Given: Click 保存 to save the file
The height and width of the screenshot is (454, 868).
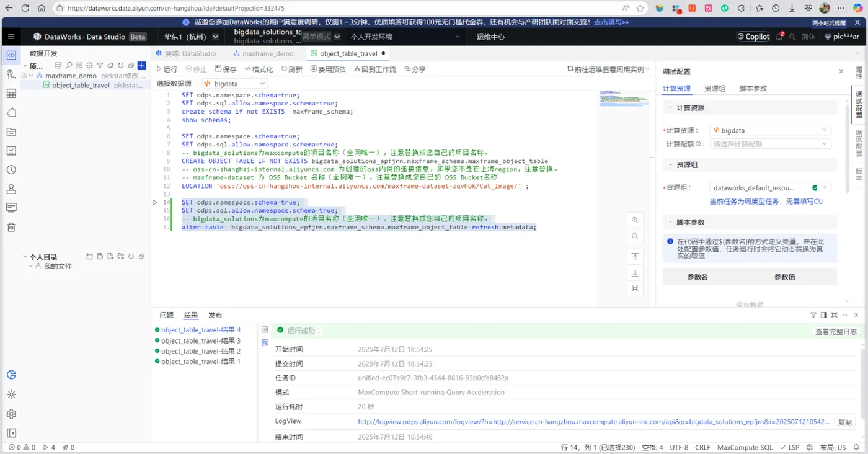Looking at the screenshot, I should click(226, 69).
